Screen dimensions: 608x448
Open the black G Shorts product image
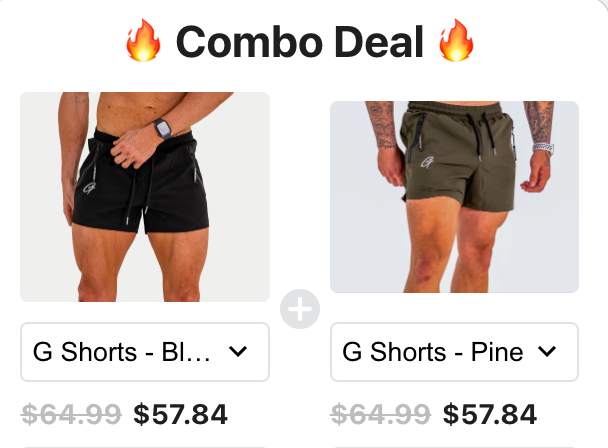145,197
